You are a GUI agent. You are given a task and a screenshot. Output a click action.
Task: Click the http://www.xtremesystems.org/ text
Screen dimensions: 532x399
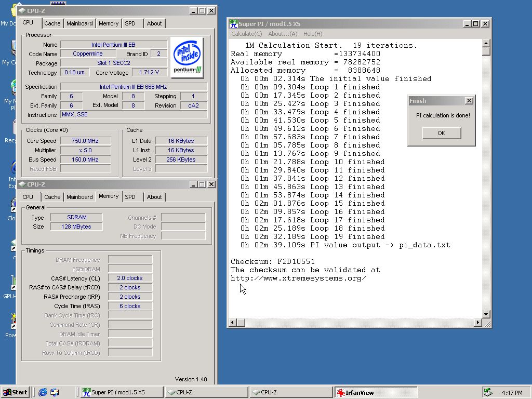tap(299, 278)
